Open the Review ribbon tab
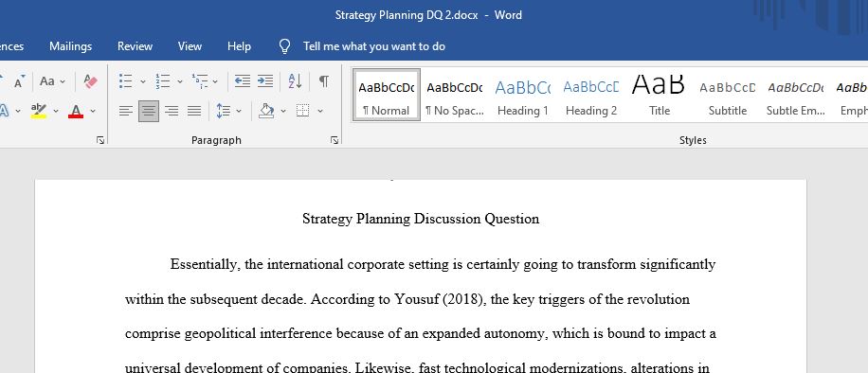 135,46
